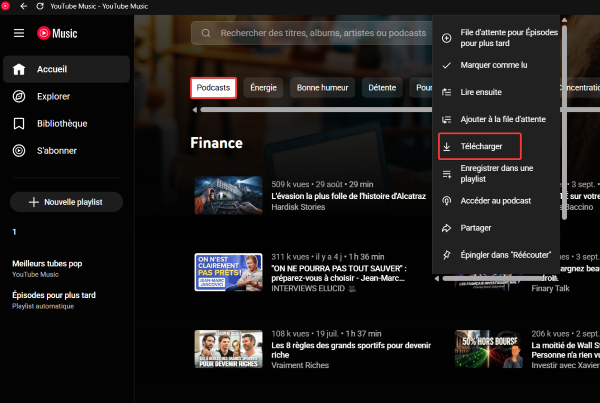Open Vraiment Riches channel
600x403 pixels.
point(300,365)
